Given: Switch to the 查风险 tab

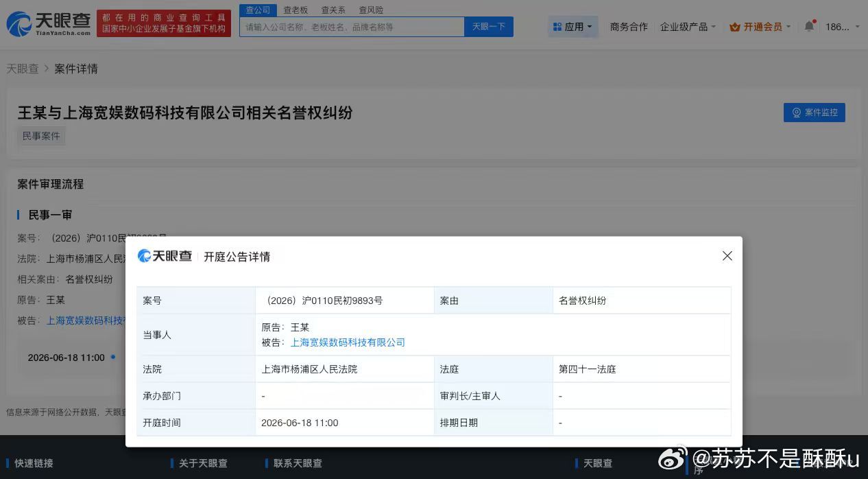Looking at the screenshot, I should [371, 10].
